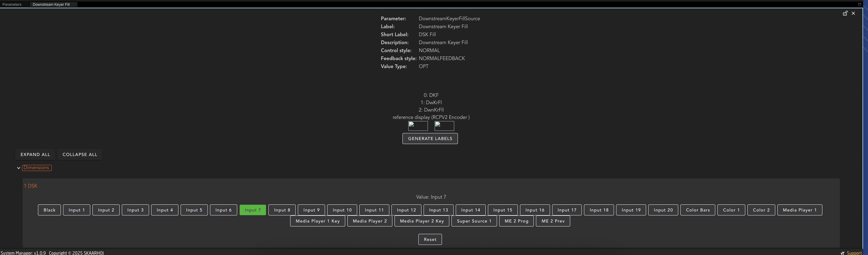Restore the window using the top-right icon
This screenshot has height=255, width=868.
(x=859, y=4)
